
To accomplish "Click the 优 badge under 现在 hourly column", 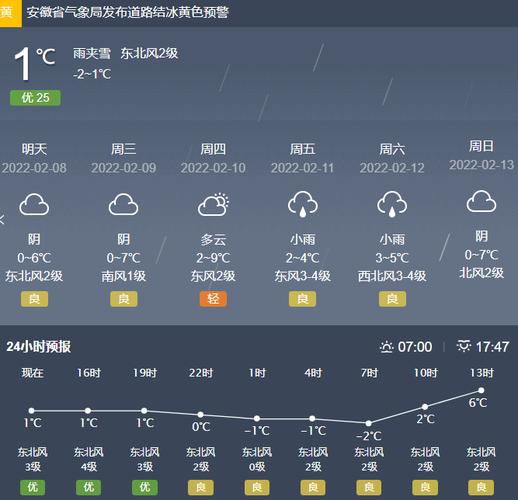I will [32, 488].
